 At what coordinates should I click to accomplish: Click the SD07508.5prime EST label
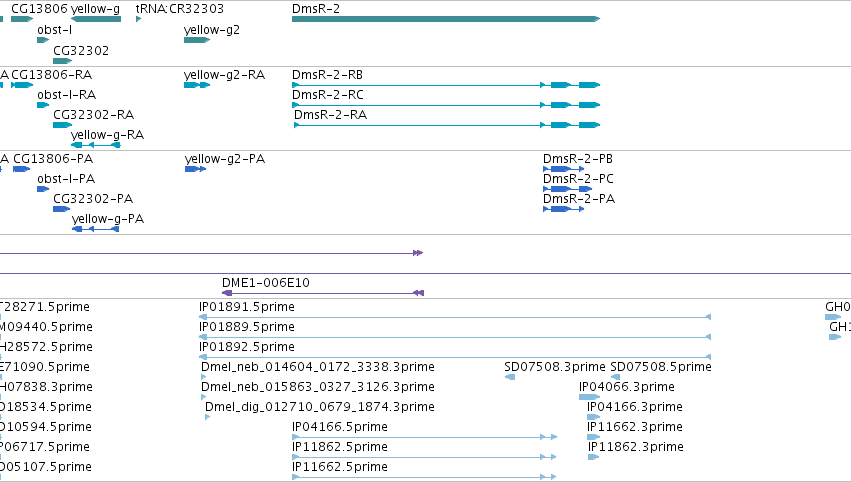661,367
